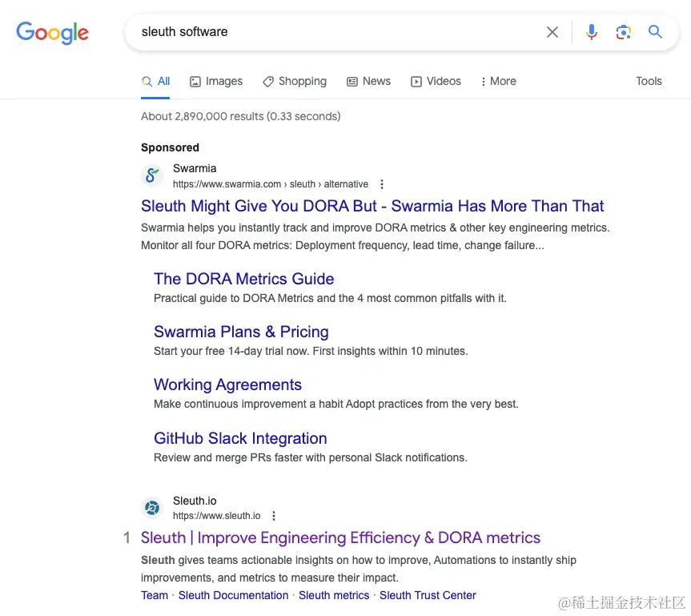Screen dimensions: 691x616
Task: Open the Working Agreements link
Action: (x=227, y=385)
